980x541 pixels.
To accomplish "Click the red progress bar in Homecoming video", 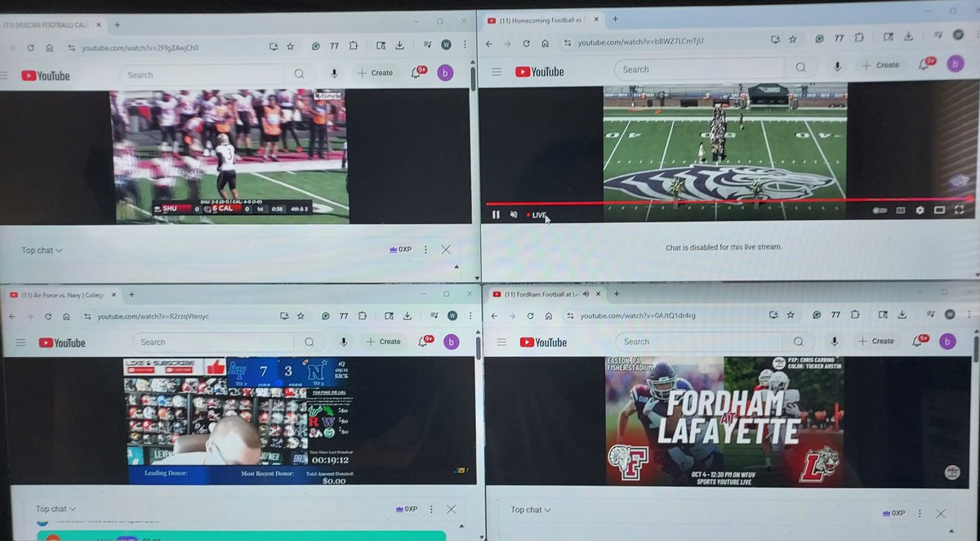I will pos(727,201).
